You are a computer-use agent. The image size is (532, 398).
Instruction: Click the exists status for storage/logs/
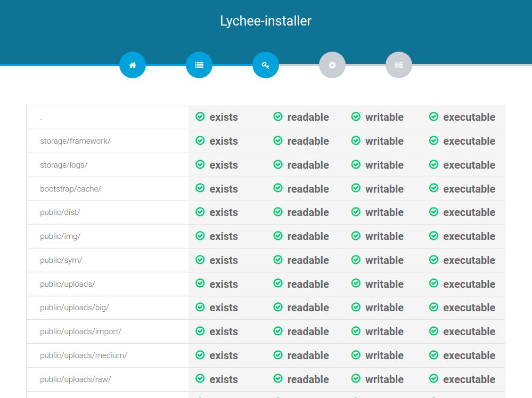(216, 165)
